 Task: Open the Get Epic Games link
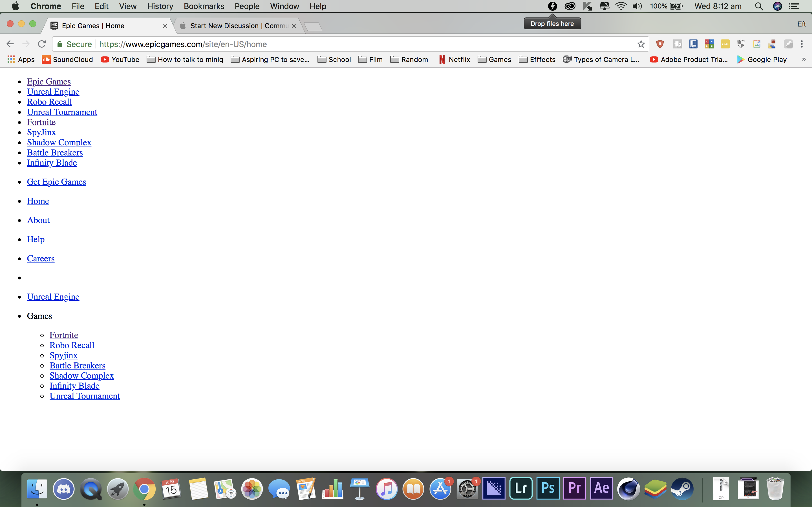coord(56,181)
